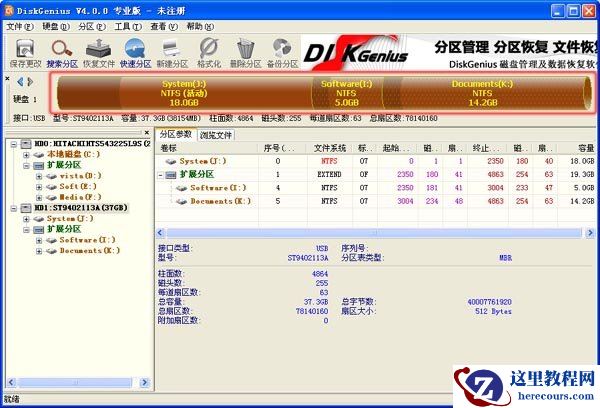Select vista(D:) in the disk tree
The image size is (600, 408).
point(80,176)
